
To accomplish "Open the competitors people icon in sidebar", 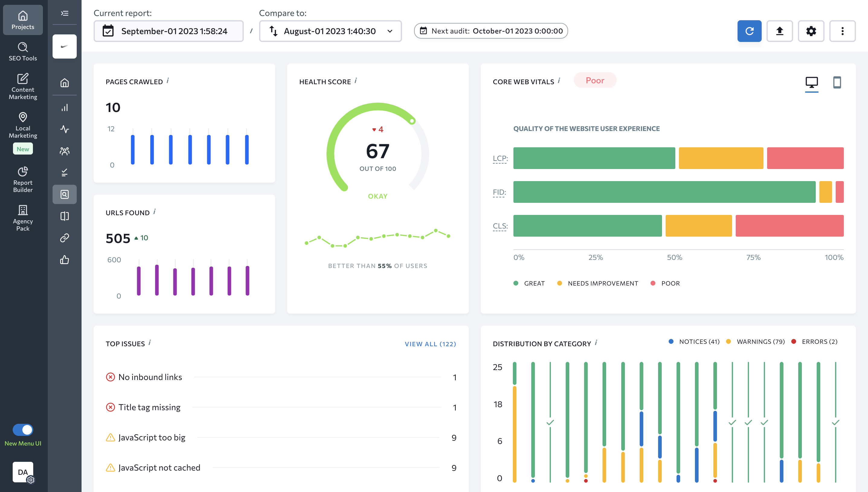I will (x=65, y=151).
